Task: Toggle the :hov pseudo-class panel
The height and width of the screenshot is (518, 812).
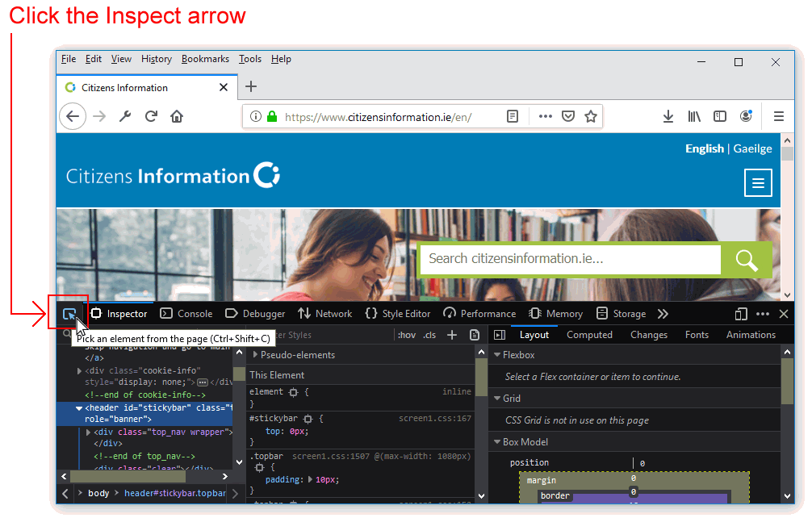Action: click(407, 335)
